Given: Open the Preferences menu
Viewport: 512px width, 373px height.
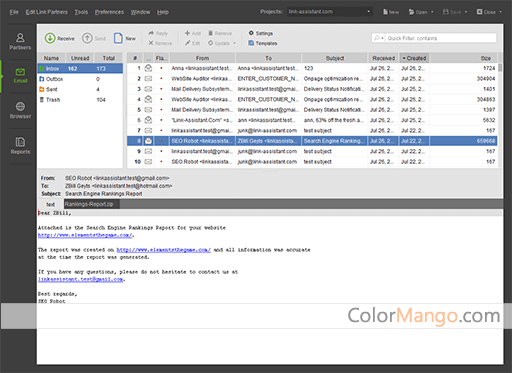Looking at the screenshot, I should (109, 12).
